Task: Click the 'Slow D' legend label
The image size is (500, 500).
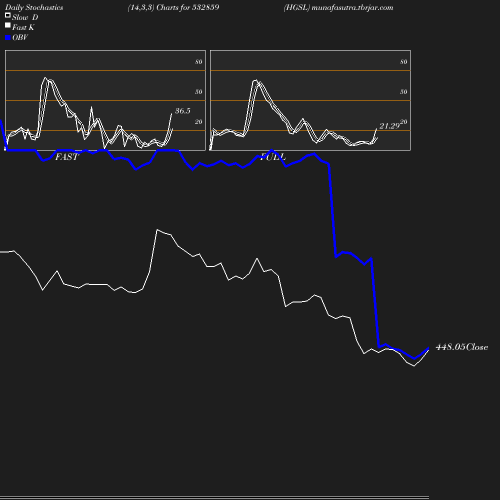Action: [x=25, y=18]
